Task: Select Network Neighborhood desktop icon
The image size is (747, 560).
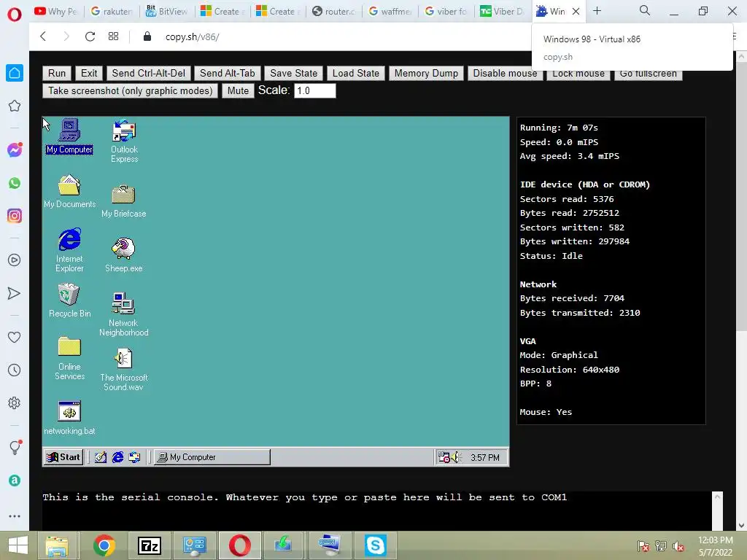Action: tap(123, 314)
